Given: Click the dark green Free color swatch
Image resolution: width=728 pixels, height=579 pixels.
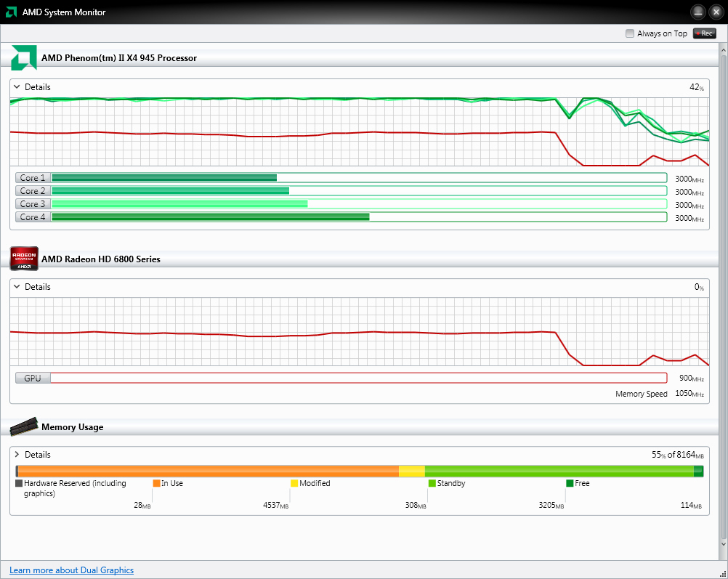Looking at the screenshot, I should (570, 483).
